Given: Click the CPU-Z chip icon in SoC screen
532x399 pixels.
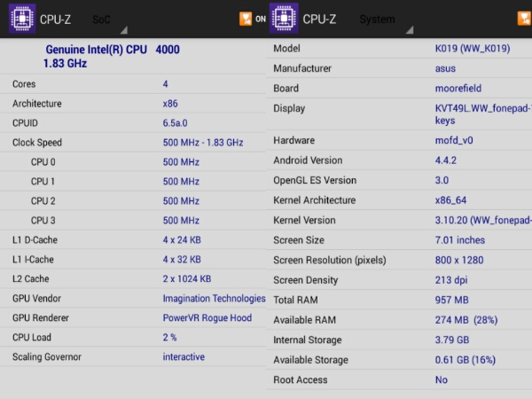Looking at the screenshot, I should [x=22, y=19].
